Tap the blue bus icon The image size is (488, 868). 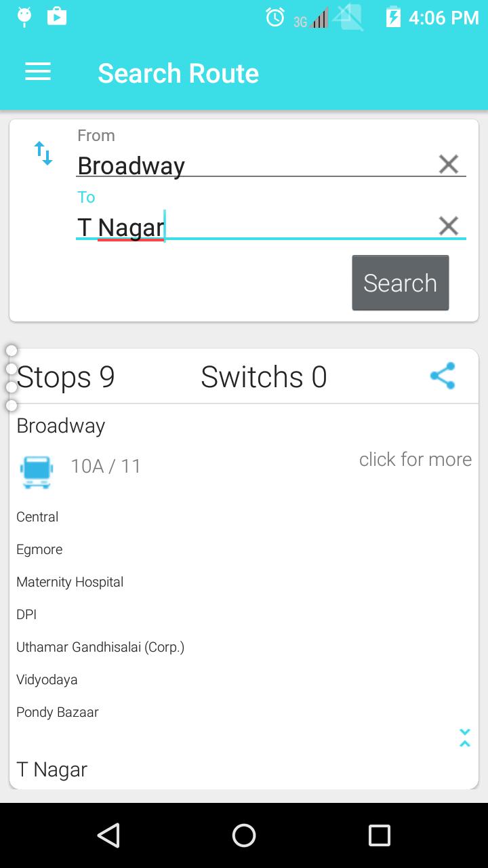click(x=37, y=472)
